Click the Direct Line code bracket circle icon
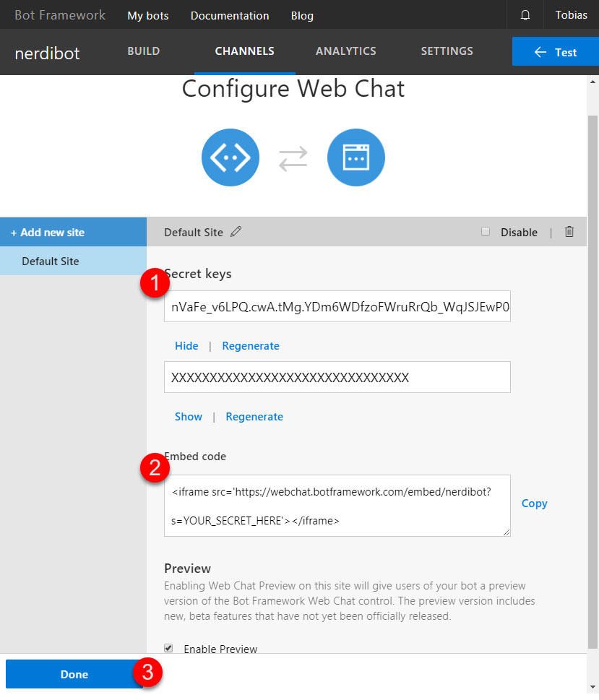This screenshot has width=599, height=700. coord(230,157)
